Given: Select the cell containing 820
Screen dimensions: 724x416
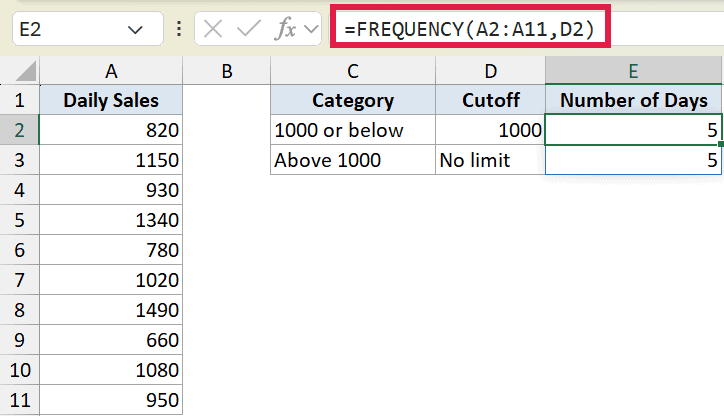Looking at the screenshot, I should (x=111, y=130).
